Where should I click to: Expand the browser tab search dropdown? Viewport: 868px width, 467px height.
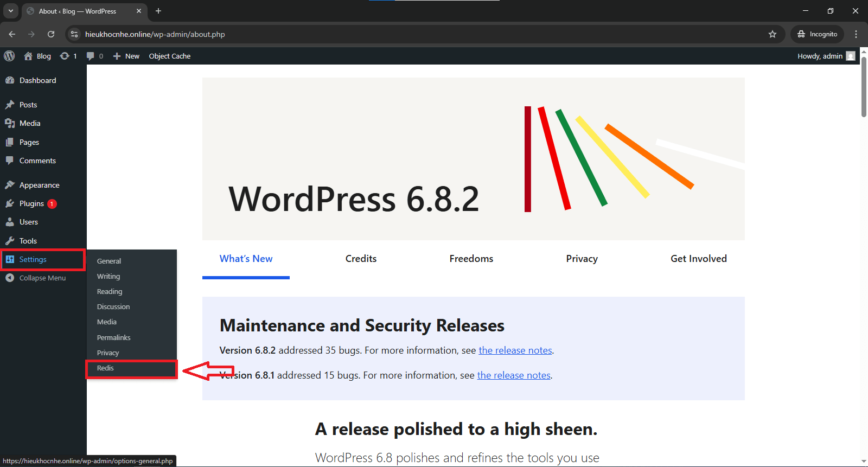[10, 11]
